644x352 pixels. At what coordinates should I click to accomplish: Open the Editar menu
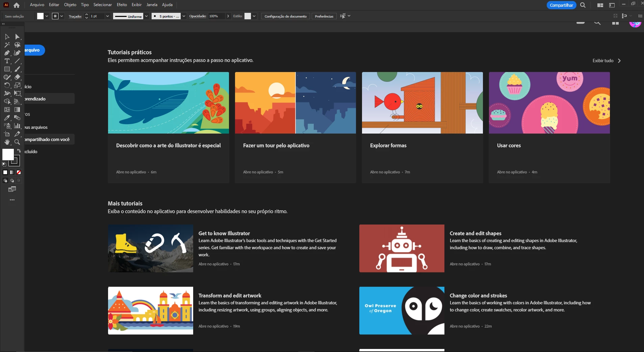(x=54, y=5)
